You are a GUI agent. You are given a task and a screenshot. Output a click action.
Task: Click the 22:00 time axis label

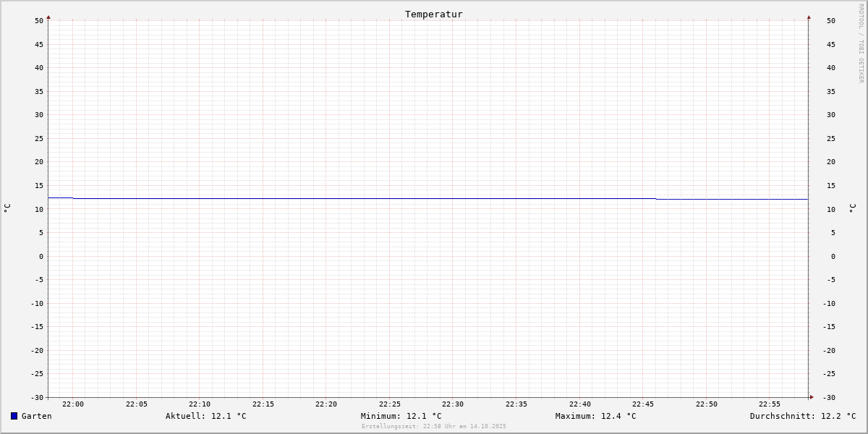tap(73, 404)
